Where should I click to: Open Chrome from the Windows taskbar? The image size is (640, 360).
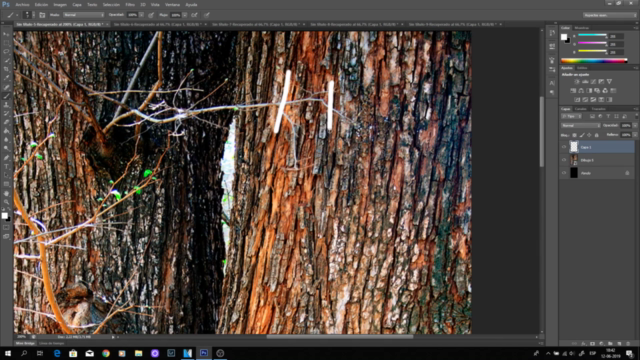tap(106, 353)
